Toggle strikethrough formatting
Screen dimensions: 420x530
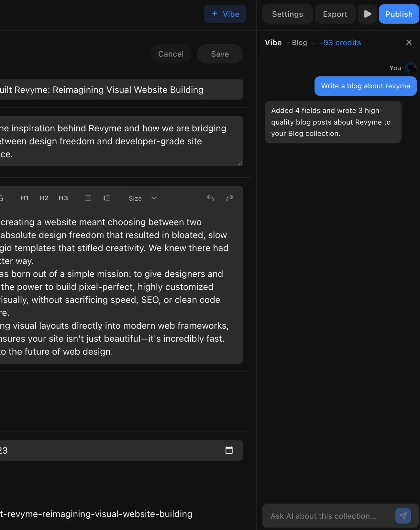click(2, 198)
